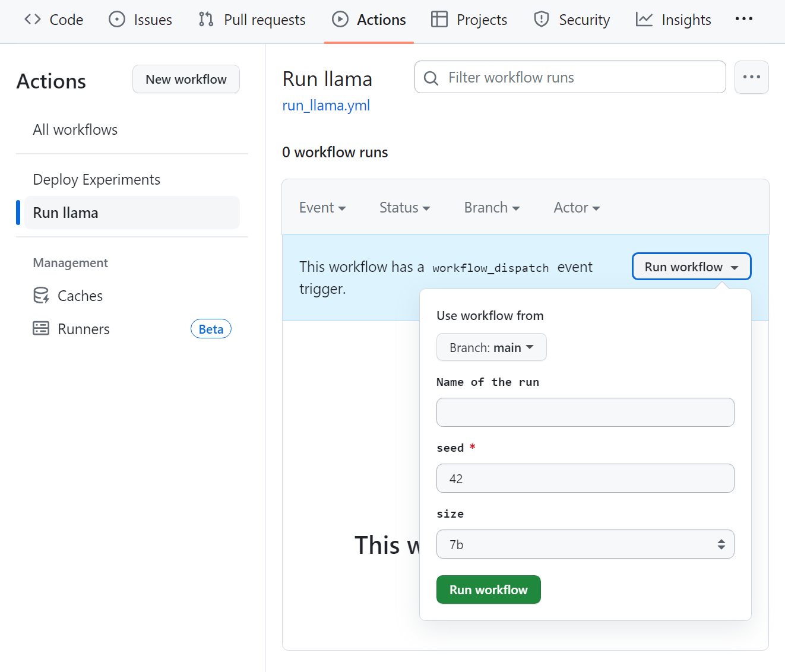Click the Management section heading
The image size is (785, 672).
point(71,263)
